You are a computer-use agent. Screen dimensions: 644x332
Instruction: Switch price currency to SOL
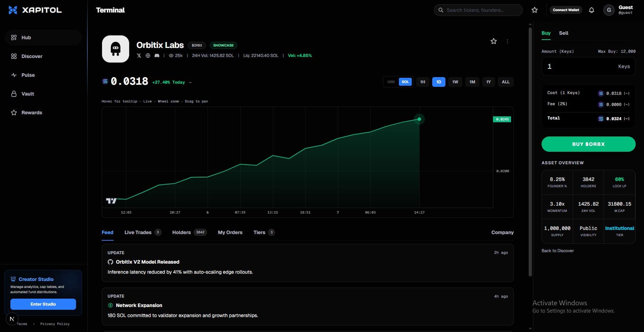pos(405,82)
